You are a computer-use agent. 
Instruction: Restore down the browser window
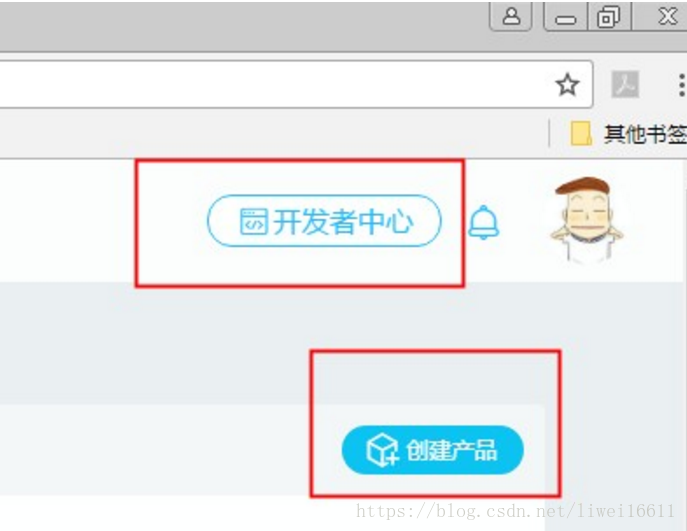pyautogui.click(x=609, y=17)
